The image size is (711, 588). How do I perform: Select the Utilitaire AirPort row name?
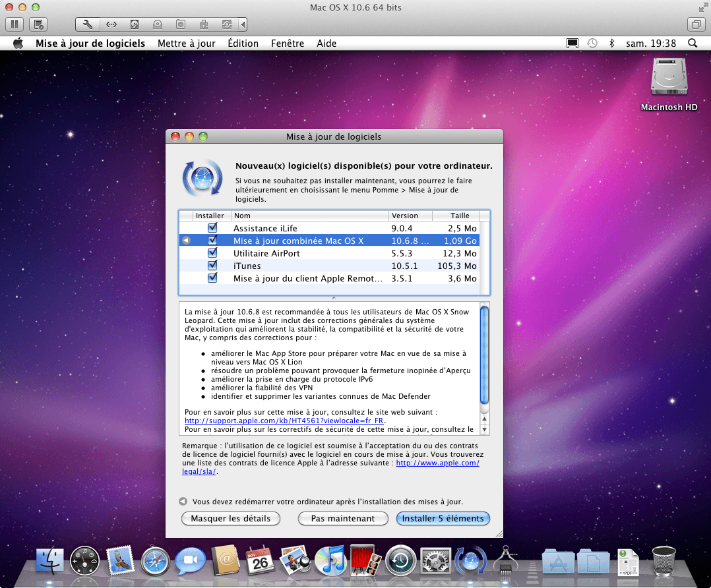[x=266, y=253]
